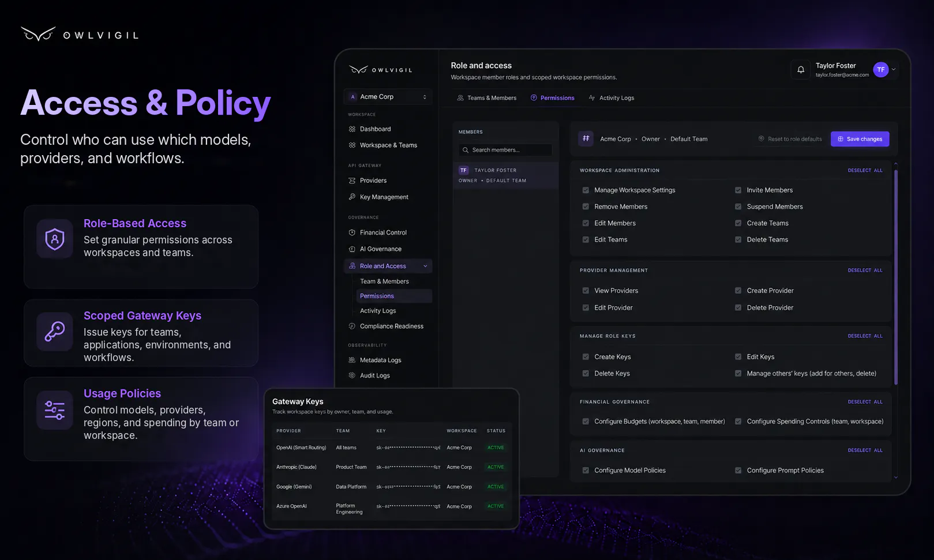
Task: Click the Data Platform team cell
Action: coord(351,487)
